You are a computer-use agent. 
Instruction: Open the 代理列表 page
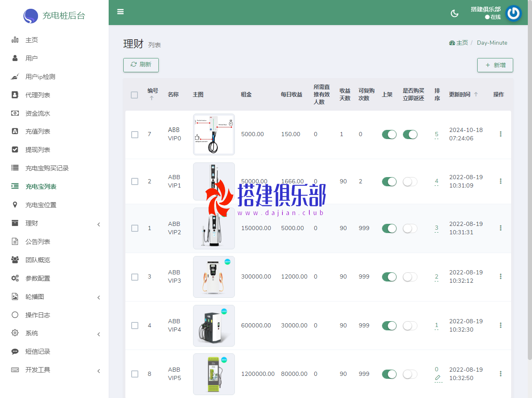38,95
